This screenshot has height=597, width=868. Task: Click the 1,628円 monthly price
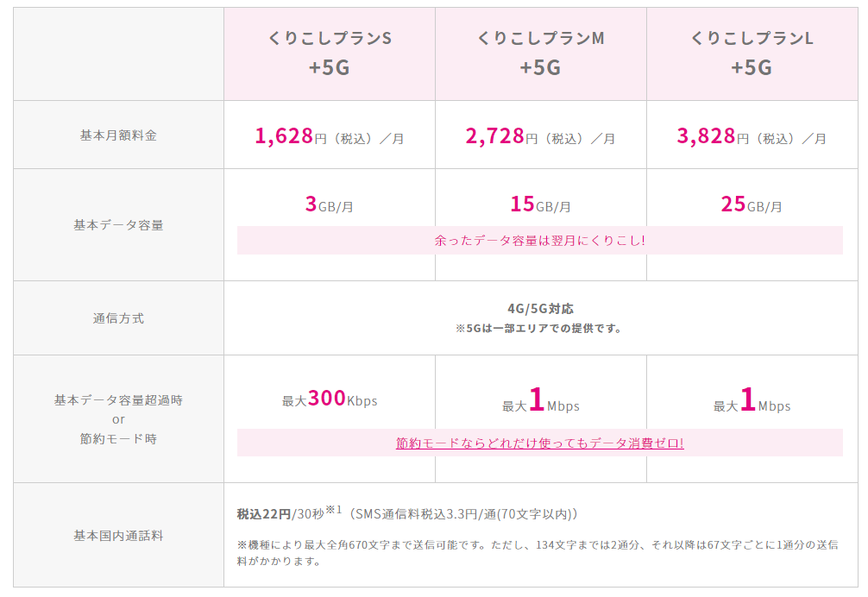coord(330,136)
